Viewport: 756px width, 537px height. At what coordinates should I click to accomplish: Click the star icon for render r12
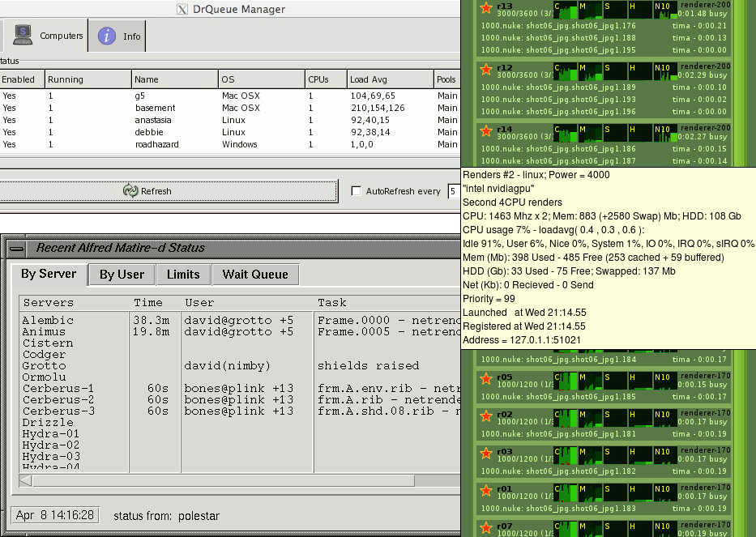pyautogui.click(x=486, y=70)
